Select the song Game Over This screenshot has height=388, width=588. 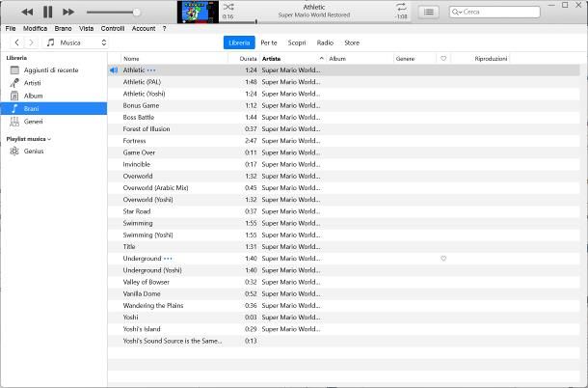pos(343,152)
